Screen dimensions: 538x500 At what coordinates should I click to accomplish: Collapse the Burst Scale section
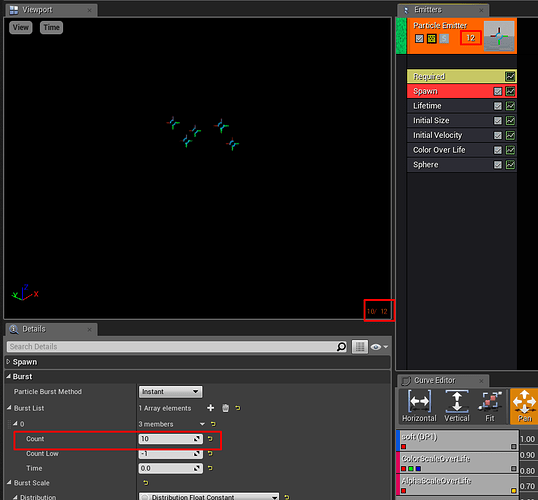tap(9, 482)
